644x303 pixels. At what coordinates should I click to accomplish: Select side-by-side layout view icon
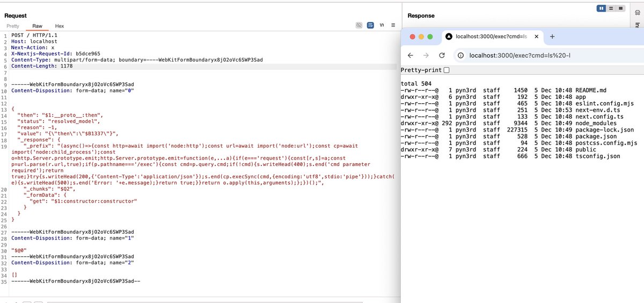602,8
